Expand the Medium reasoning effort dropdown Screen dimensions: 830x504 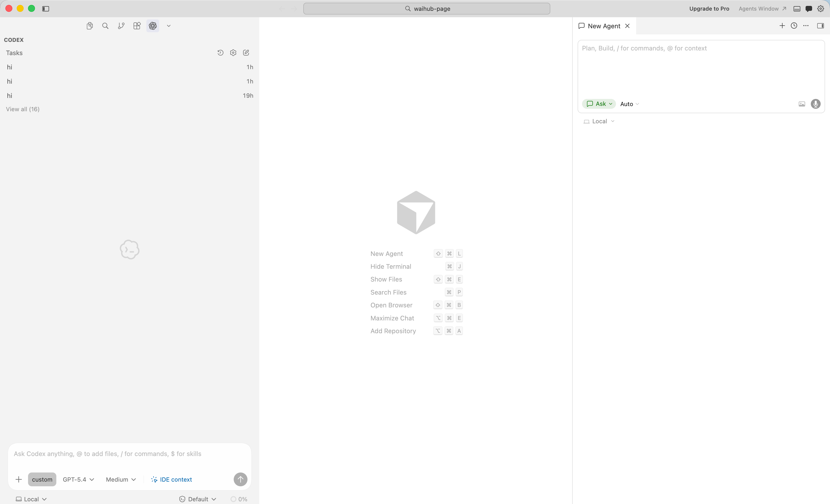[x=120, y=479]
